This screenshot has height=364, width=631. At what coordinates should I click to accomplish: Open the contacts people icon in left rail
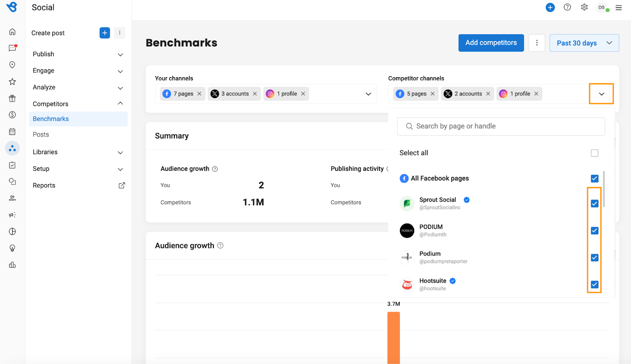[12, 198]
